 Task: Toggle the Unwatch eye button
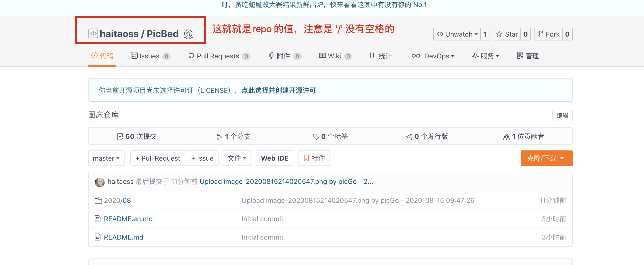click(457, 34)
